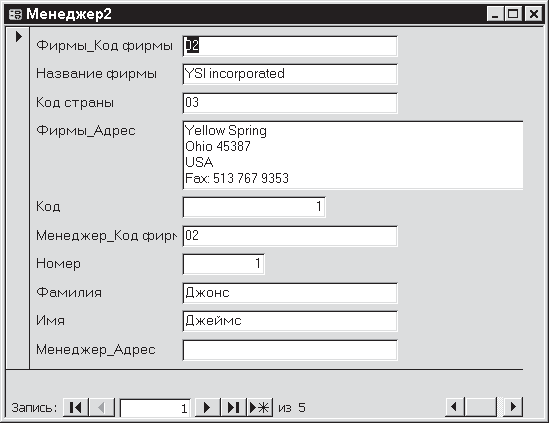Click the horizontal scrollbar thumb

click(x=481, y=407)
